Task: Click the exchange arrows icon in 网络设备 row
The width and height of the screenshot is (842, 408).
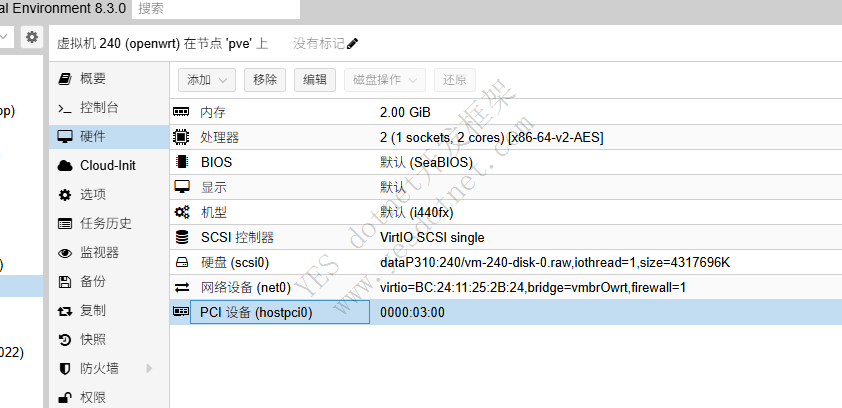Action: coord(182,288)
